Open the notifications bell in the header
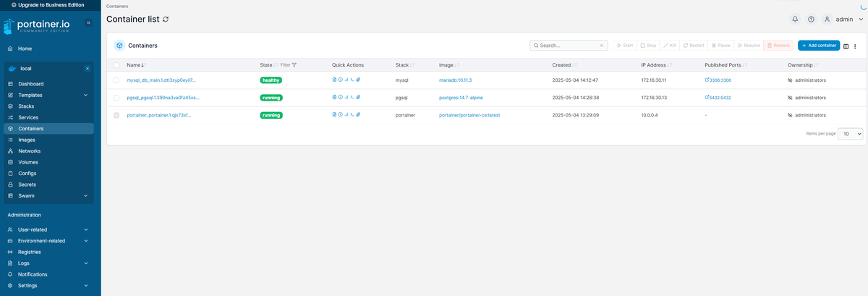 (795, 20)
